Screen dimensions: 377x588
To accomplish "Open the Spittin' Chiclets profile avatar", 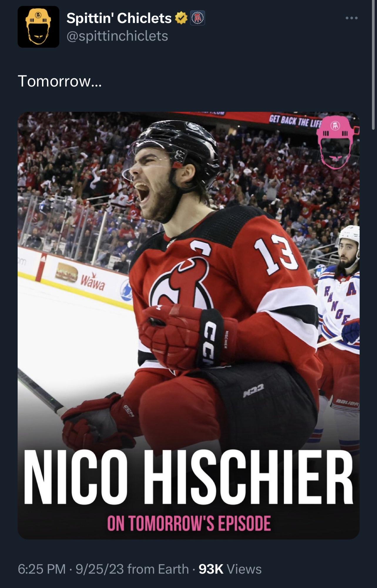I will (38, 27).
